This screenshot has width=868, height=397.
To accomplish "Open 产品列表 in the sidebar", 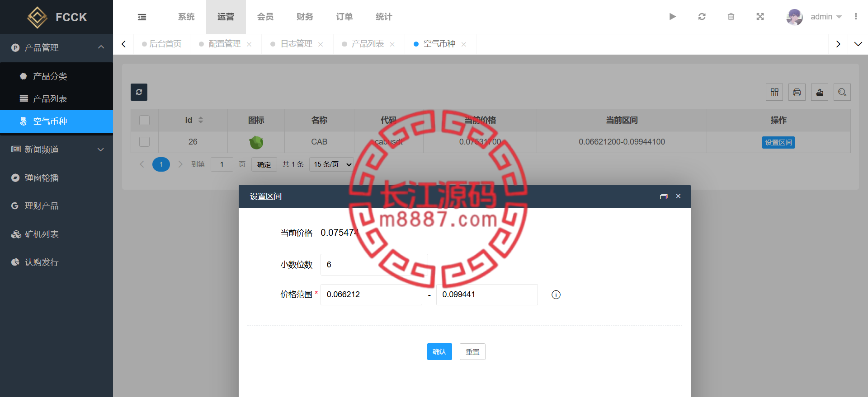I will tap(57, 98).
